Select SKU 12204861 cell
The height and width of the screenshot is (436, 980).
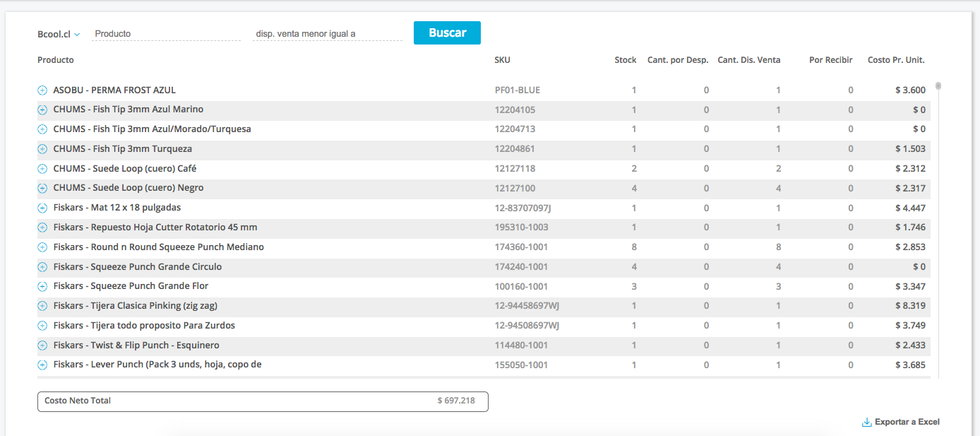tap(515, 149)
